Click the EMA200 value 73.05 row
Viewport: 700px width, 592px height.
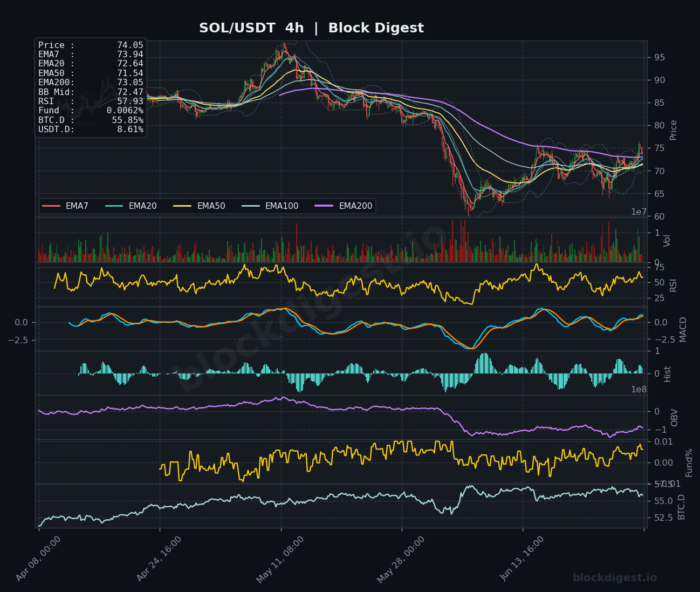click(91, 83)
